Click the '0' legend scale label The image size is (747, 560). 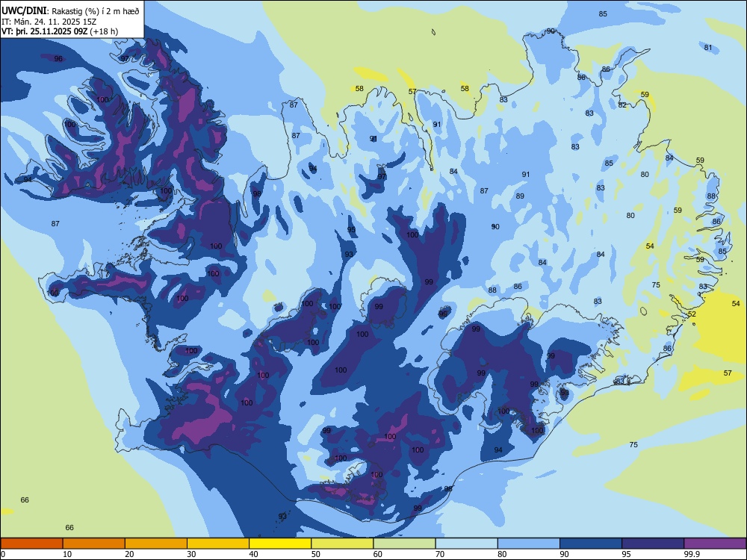[3, 554]
